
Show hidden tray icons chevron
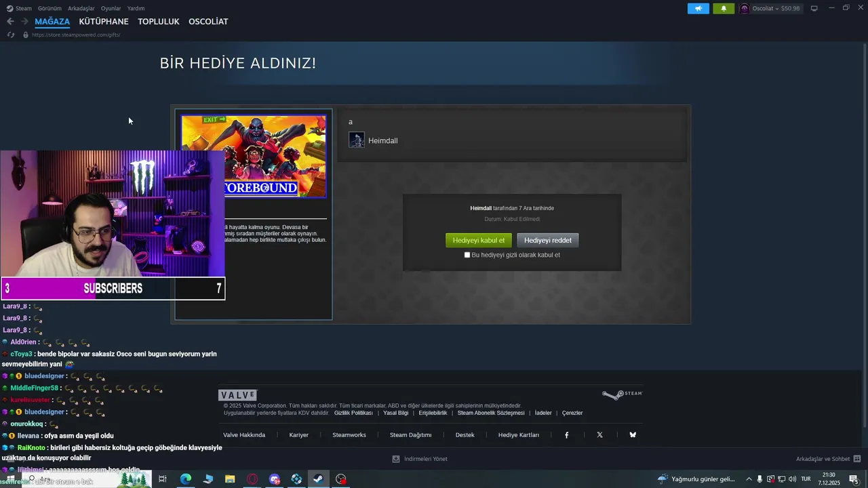click(749, 479)
